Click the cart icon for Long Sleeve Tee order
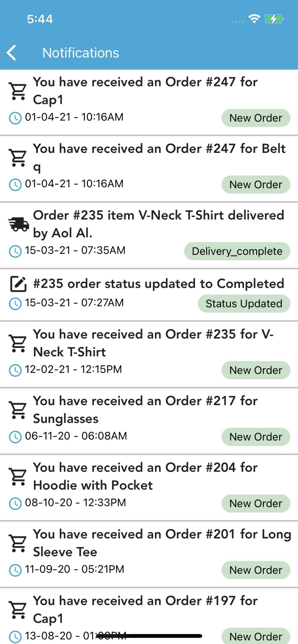Viewport: 298px width, 644px height. (x=18, y=544)
